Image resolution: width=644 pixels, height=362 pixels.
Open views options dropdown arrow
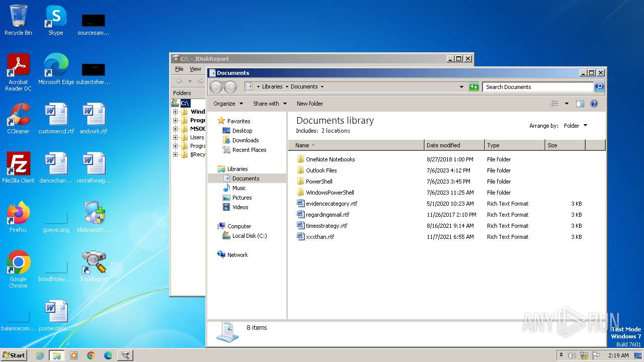567,104
